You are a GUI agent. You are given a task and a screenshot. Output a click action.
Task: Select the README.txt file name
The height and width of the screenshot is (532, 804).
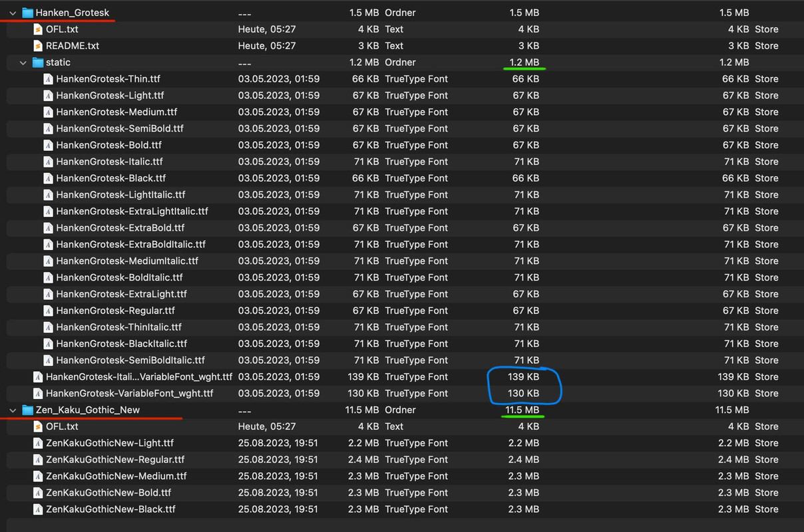click(73, 46)
